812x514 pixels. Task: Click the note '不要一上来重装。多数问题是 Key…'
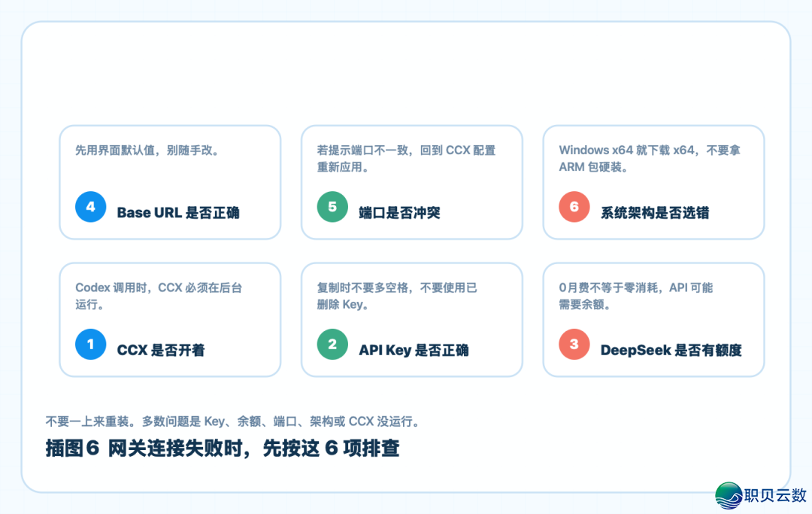(x=232, y=421)
